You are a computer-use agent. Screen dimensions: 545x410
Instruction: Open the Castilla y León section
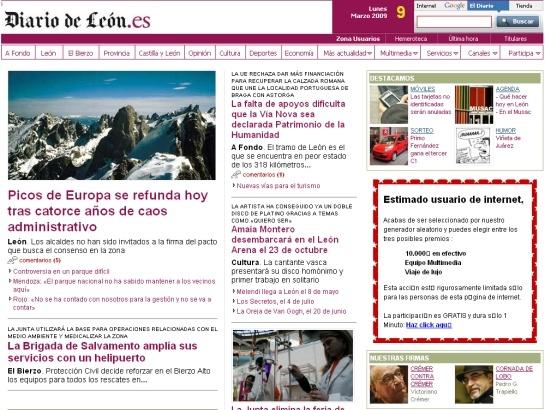coord(160,53)
